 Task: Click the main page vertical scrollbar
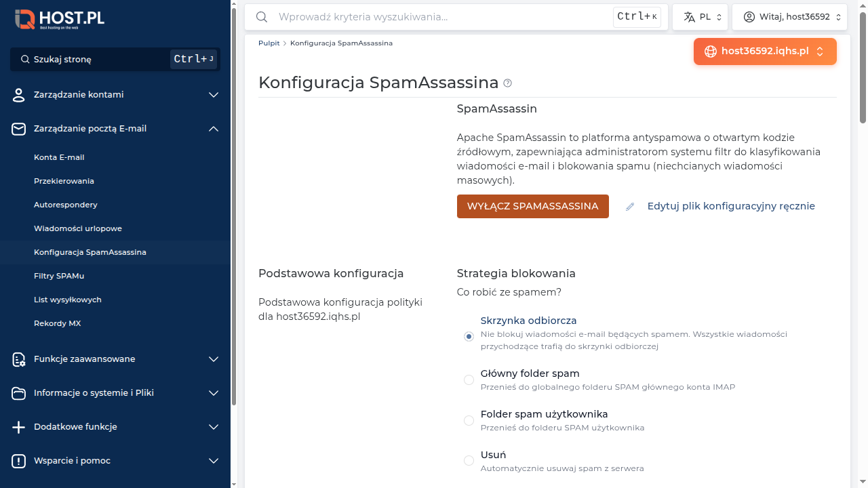click(863, 68)
